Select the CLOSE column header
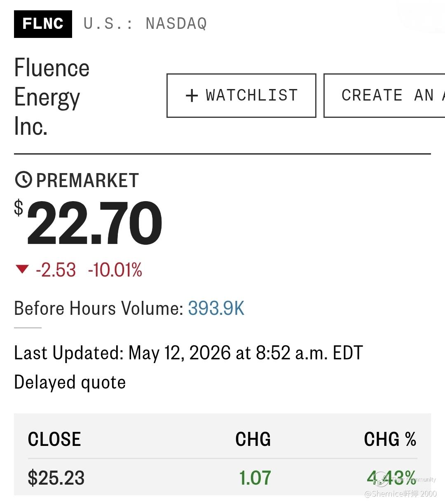The width and height of the screenshot is (445, 504). [54, 439]
